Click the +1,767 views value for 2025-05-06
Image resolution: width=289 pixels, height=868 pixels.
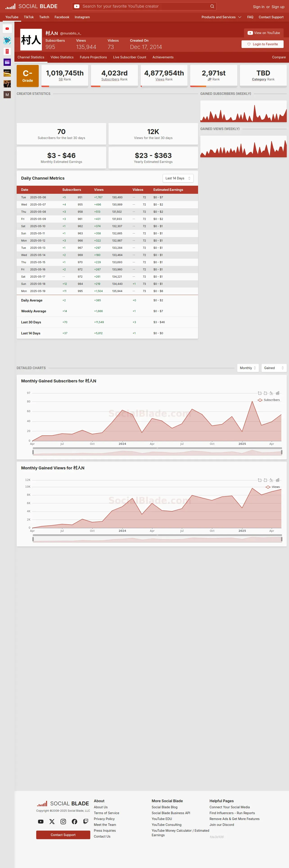coord(98,197)
